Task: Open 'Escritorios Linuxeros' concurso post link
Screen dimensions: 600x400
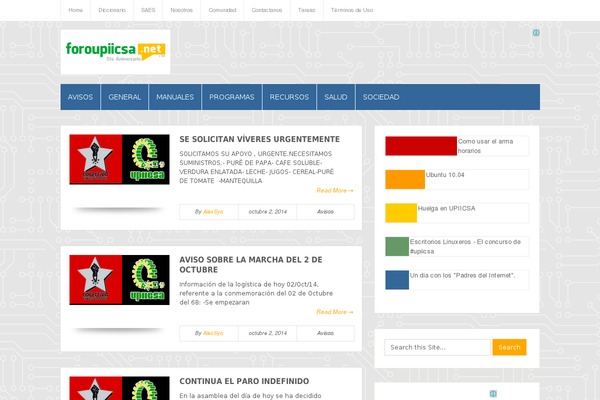Action: point(465,247)
